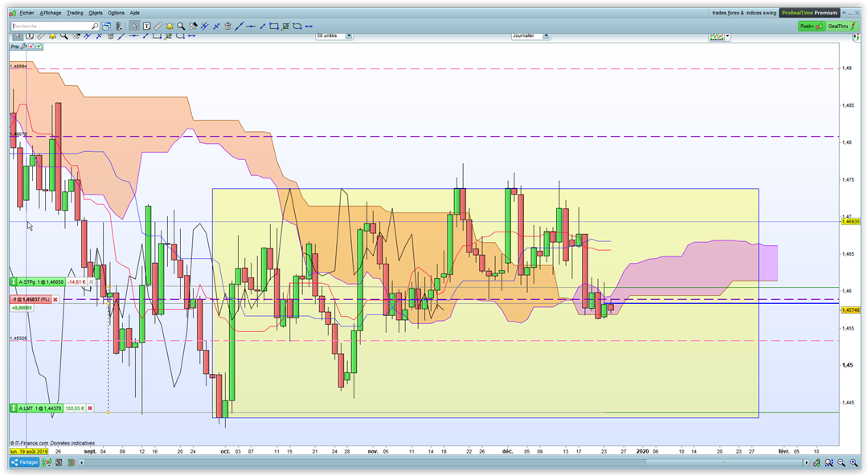Open the Prix panel wrench settings
868x476 pixels.
pyautogui.click(x=24, y=47)
